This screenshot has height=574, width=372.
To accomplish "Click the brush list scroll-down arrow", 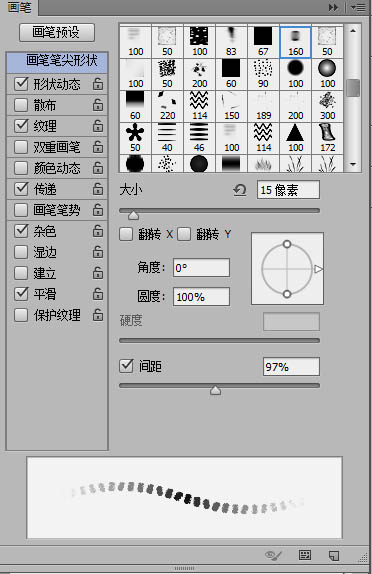I will pyautogui.click(x=353, y=164).
